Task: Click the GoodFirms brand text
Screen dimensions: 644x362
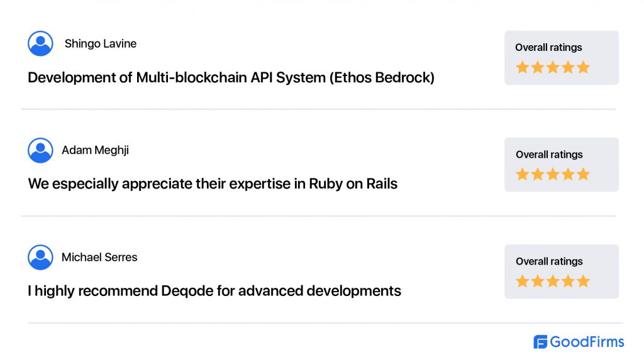Action: pyautogui.click(x=587, y=341)
